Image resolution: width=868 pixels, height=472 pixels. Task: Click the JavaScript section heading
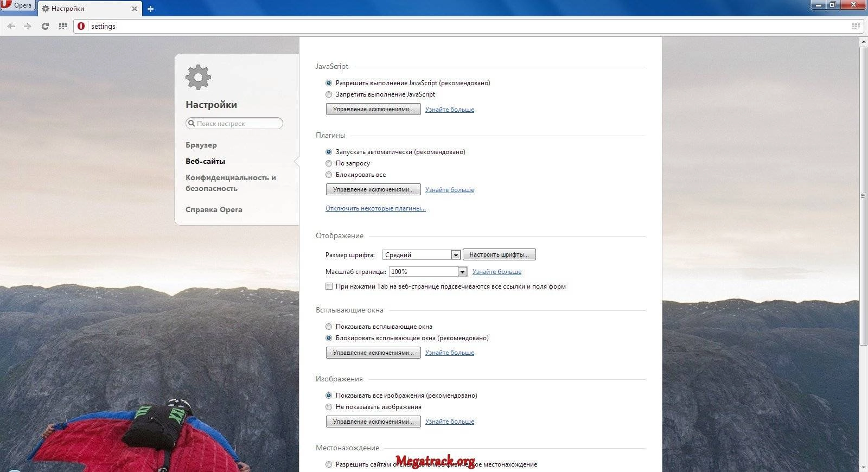(332, 66)
